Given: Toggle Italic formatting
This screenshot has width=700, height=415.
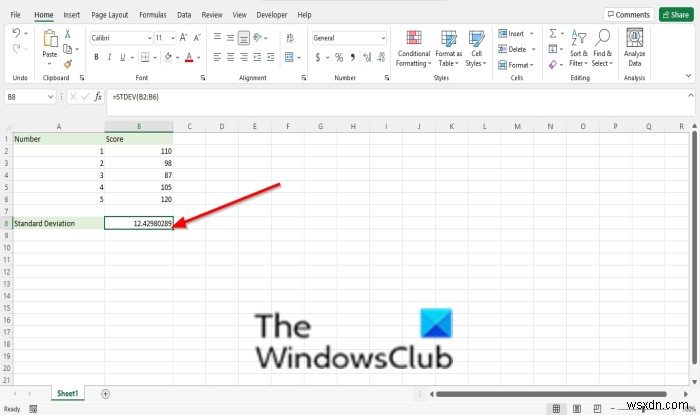Looking at the screenshot, I should pos(109,57).
